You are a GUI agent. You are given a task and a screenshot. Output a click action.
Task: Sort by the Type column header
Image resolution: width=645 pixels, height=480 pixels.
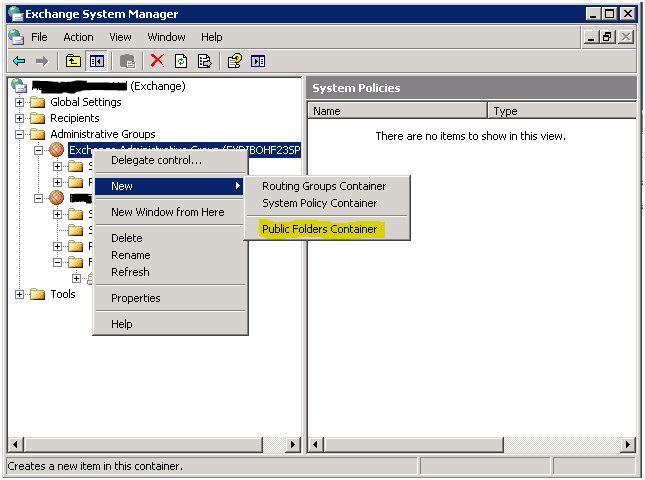point(562,111)
